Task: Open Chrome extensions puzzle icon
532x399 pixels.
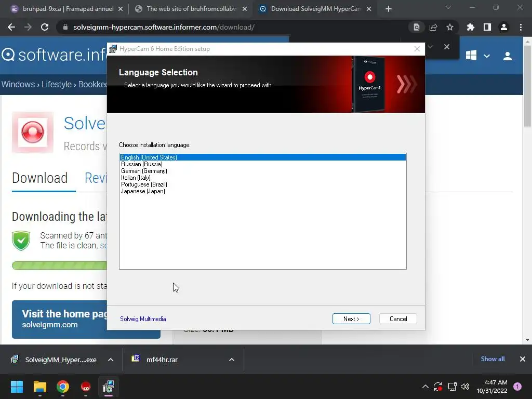Action: tap(470, 27)
